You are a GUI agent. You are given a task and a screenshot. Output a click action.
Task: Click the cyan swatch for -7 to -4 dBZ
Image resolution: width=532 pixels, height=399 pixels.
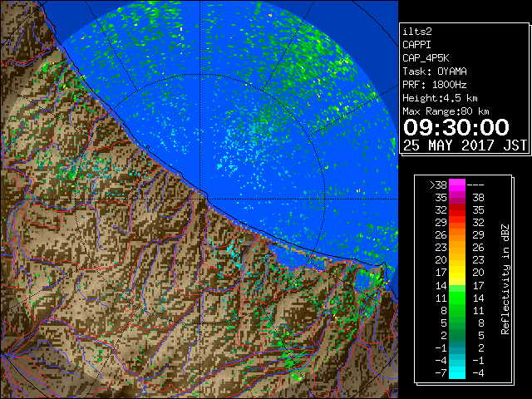457,372
